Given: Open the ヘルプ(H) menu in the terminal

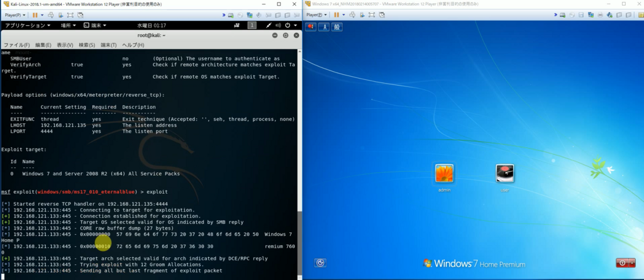Looking at the screenshot, I should pyautogui.click(x=133, y=45).
